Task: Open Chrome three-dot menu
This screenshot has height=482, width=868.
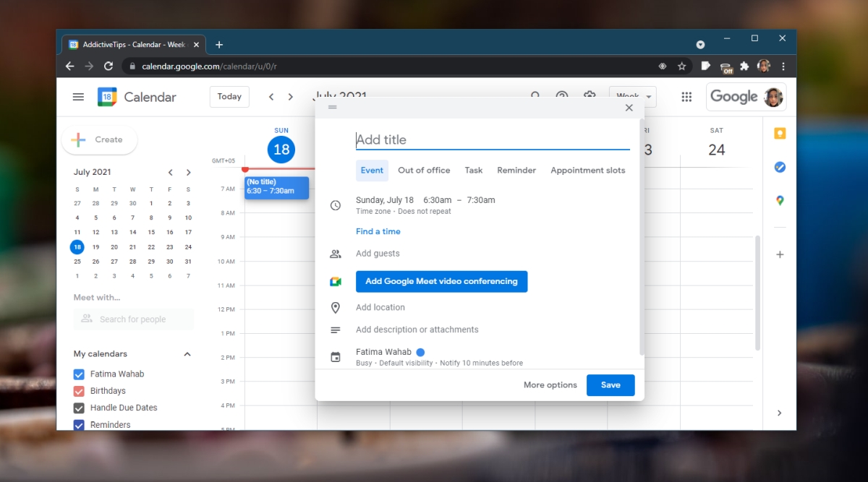Action: tap(783, 66)
